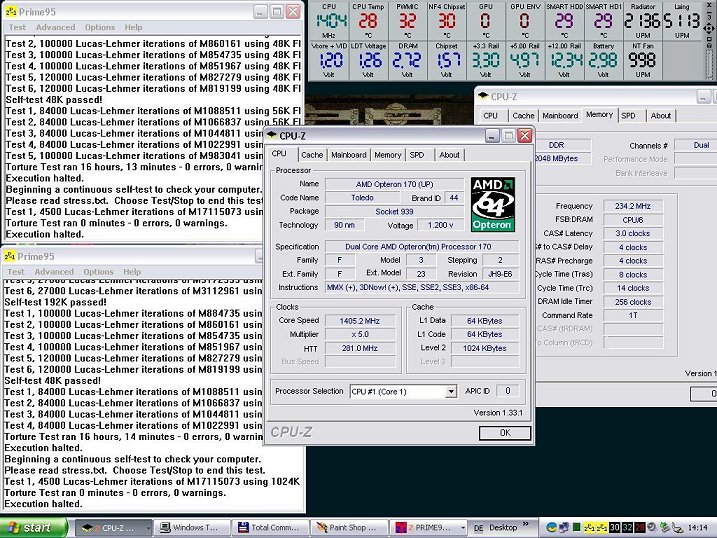Viewport: 717px width, 538px height.
Task: Click the Battery 2.98 Volt sensor tile
Action: (604, 61)
